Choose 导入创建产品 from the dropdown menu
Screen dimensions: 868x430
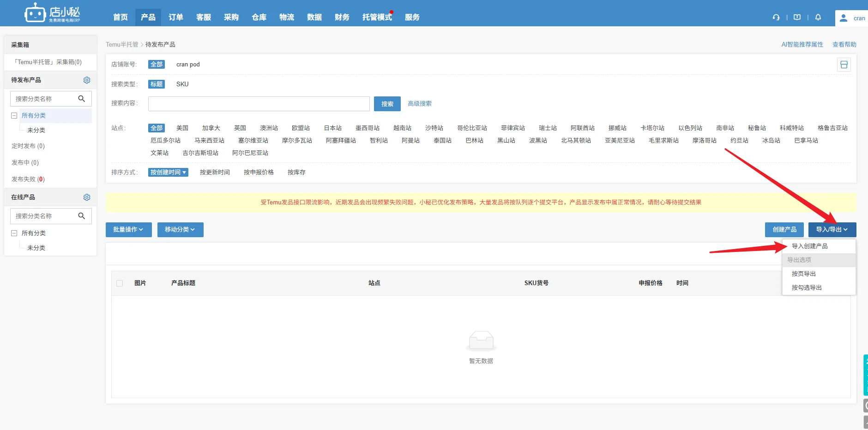pos(809,246)
